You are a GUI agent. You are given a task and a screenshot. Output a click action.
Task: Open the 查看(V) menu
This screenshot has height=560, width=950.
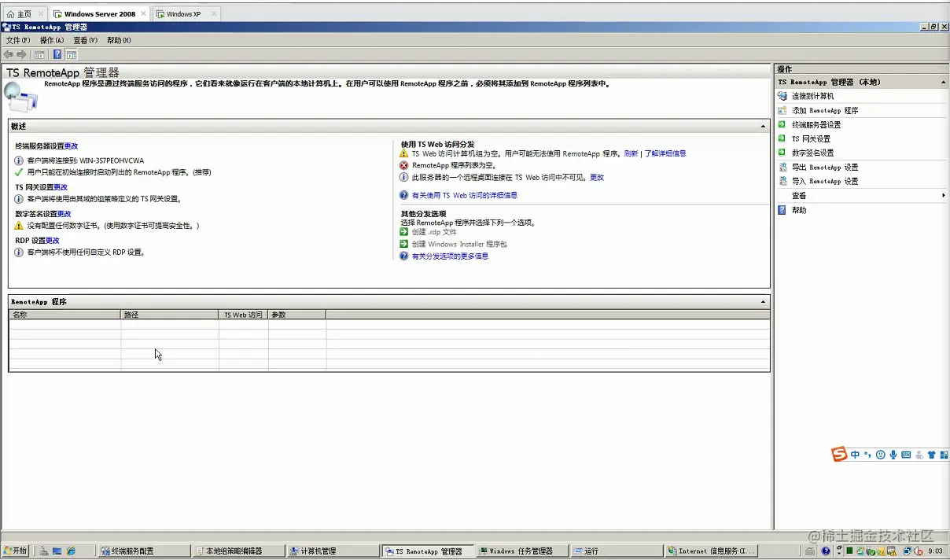(x=86, y=40)
